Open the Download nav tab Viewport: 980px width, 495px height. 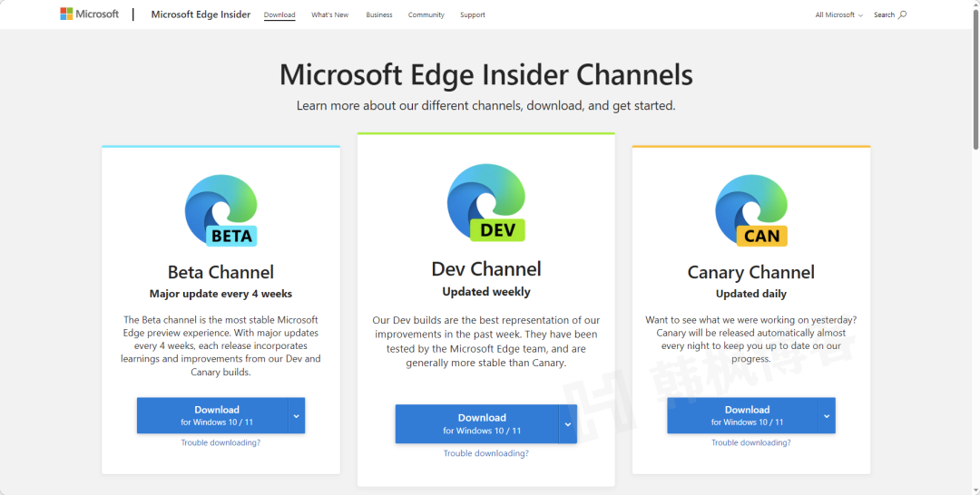coord(279,15)
